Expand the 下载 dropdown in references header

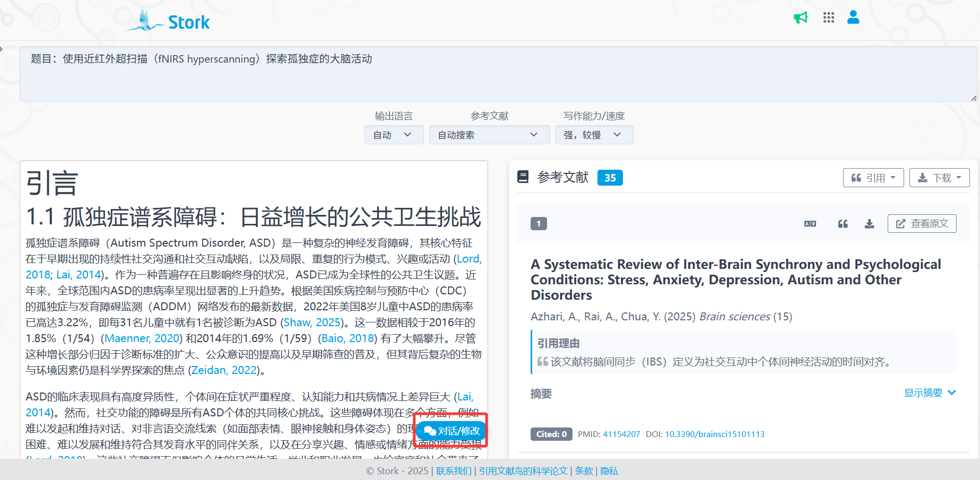pos(939,178)
